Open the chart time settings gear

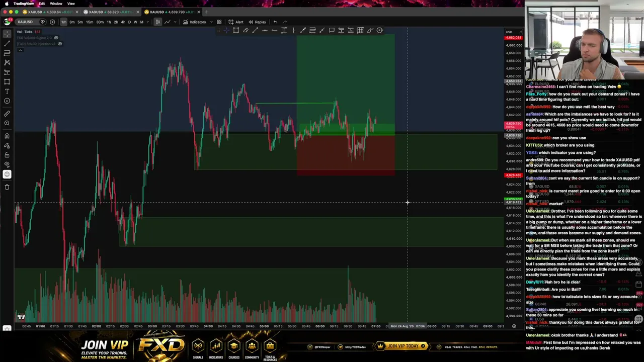pyautogui.click(x=514, y=326)
